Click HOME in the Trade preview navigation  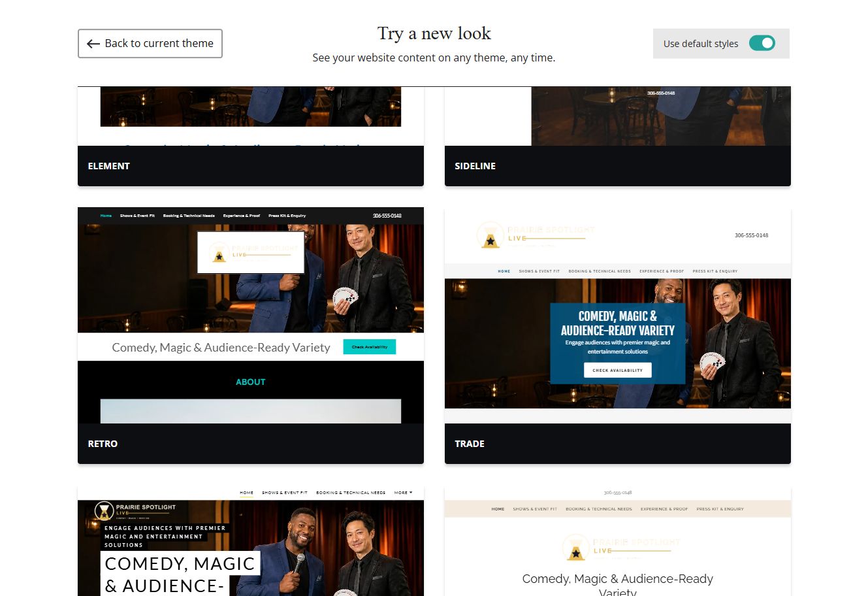504,271
